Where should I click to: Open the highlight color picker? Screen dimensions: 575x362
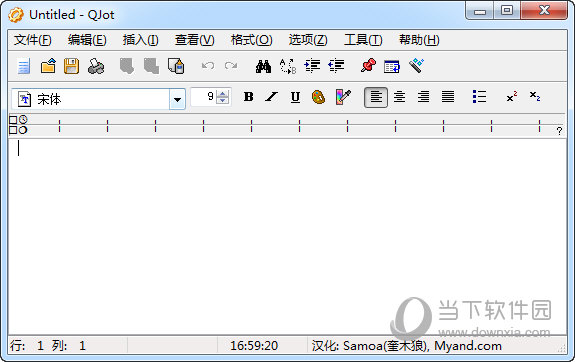pyautogui.click(x=343, y=97)
